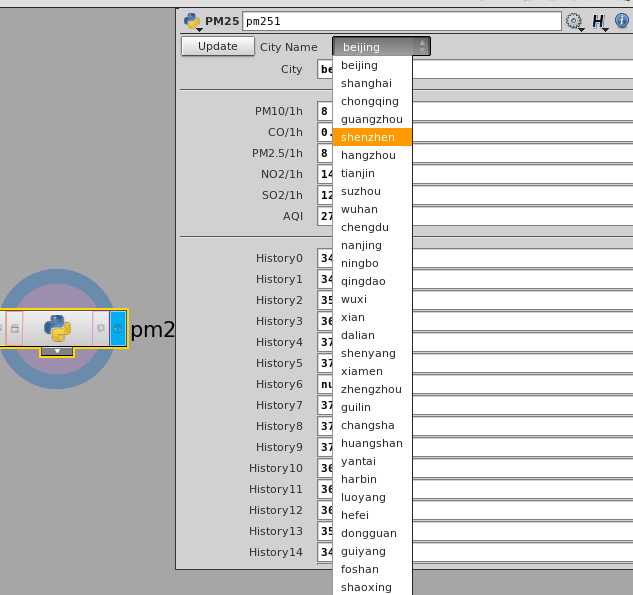Select hefei city option
Viewport: 633px width, 595px height.
(372, 515)
